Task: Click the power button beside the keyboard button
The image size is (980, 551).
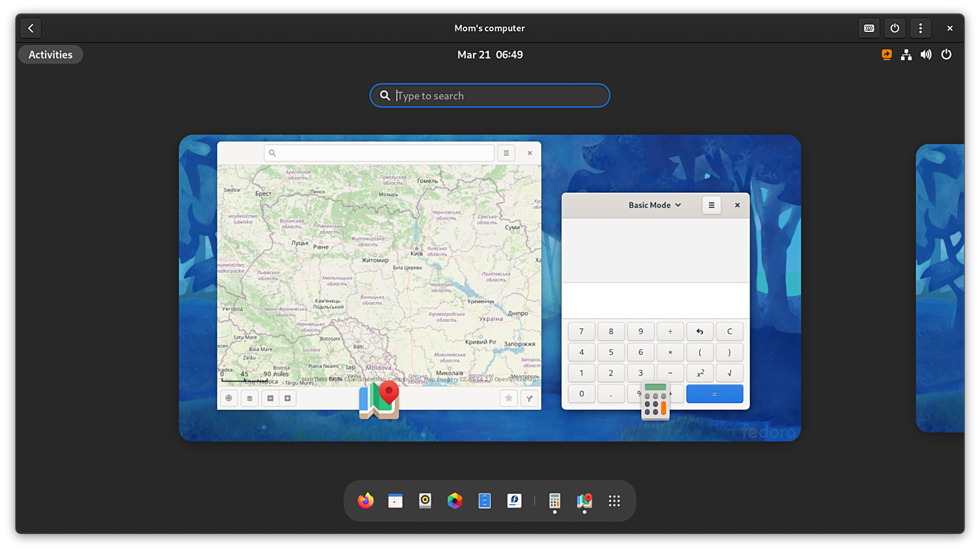Action: pos(895,28)
